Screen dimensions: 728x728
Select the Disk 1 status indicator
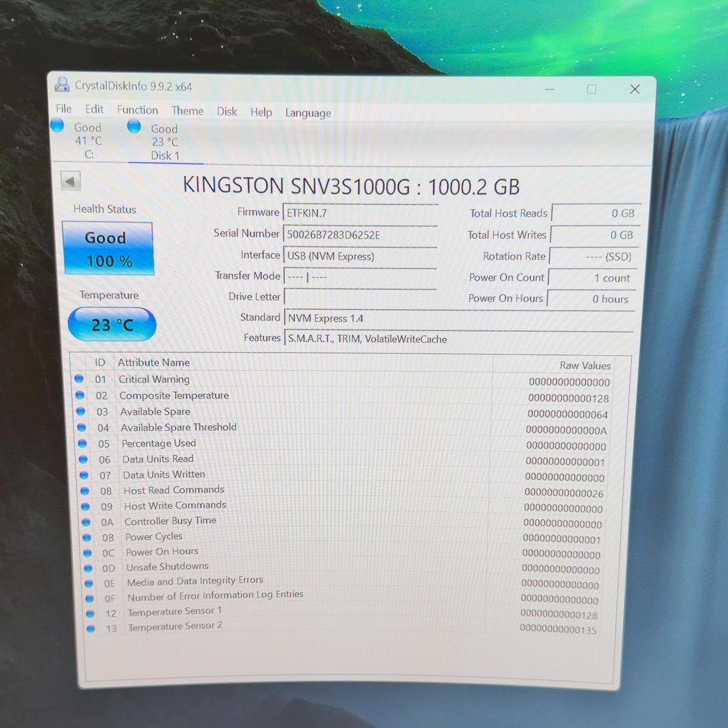[x=134, y=126]
